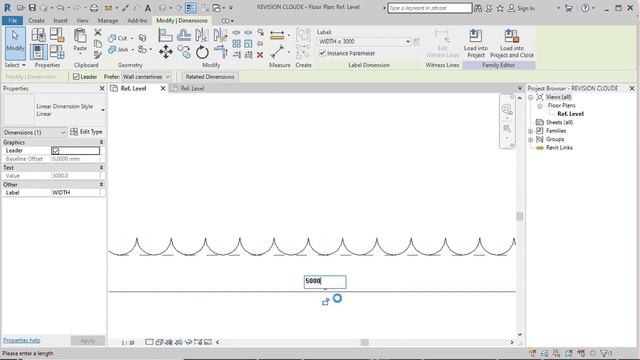This screenshot has height=360, width=640.
Task: Click the Revit application logo
Action: point(7,7)
